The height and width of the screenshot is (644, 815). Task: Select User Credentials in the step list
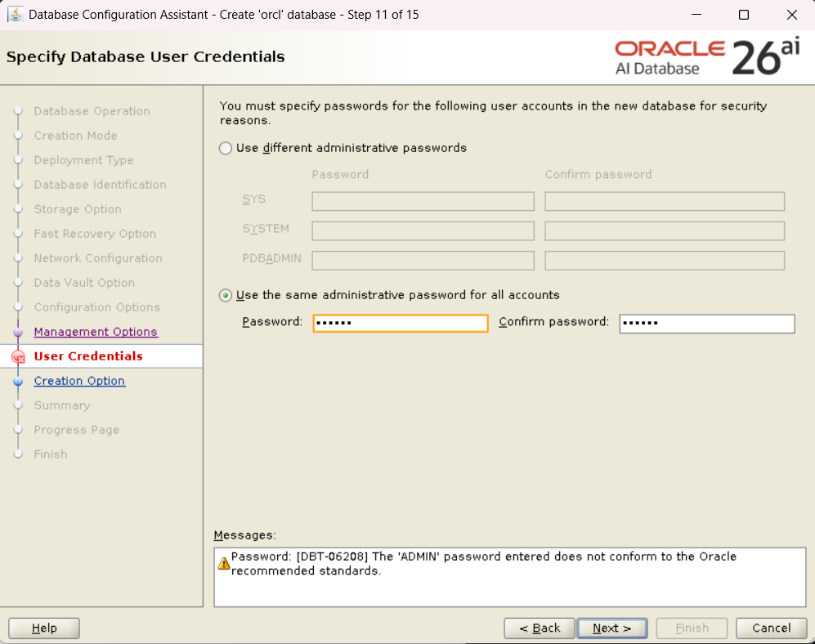point(88,356)
